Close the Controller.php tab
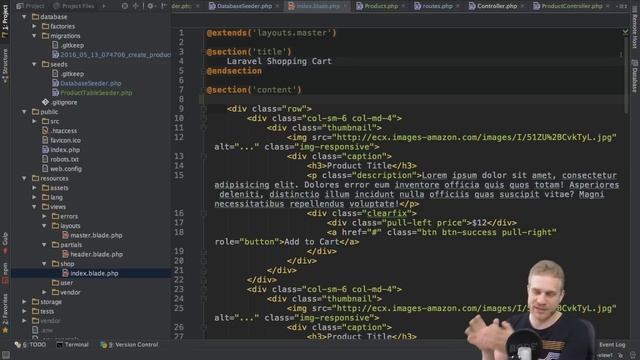The height and width of the screenshot is (360, 640). [x=522, y=6]
